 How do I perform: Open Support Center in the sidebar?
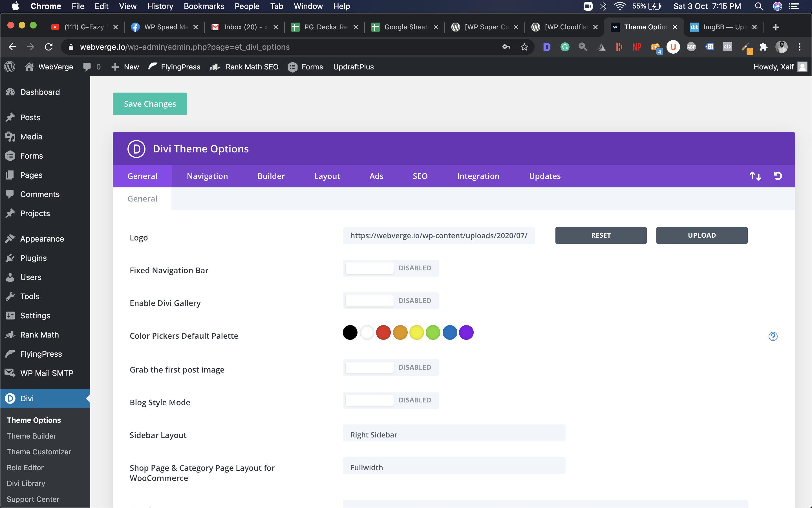click(x=33, y=499)
